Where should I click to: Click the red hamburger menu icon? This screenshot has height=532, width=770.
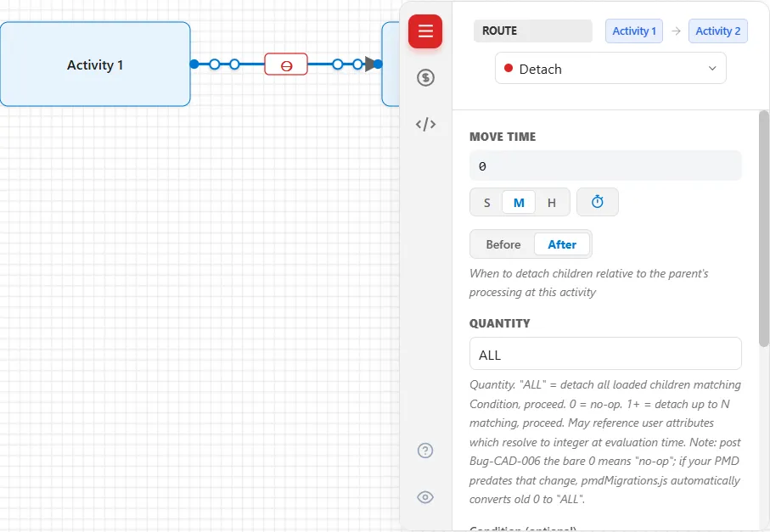point(425,31)
